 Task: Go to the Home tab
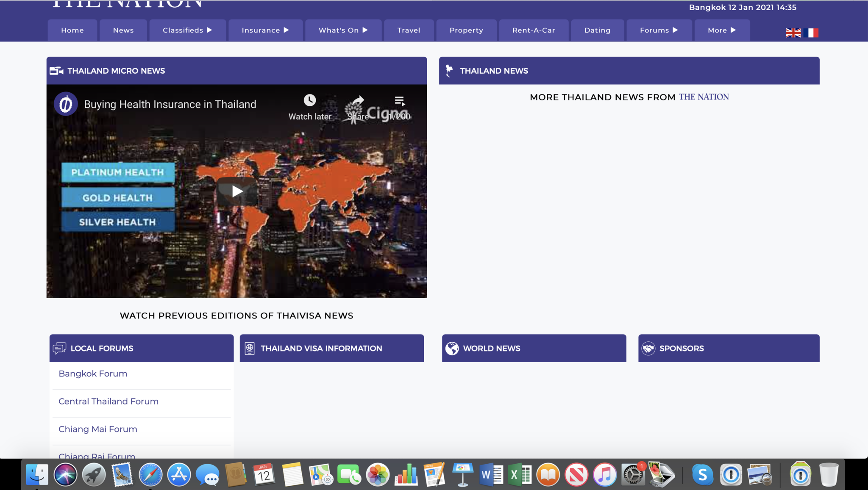(72, 30)
